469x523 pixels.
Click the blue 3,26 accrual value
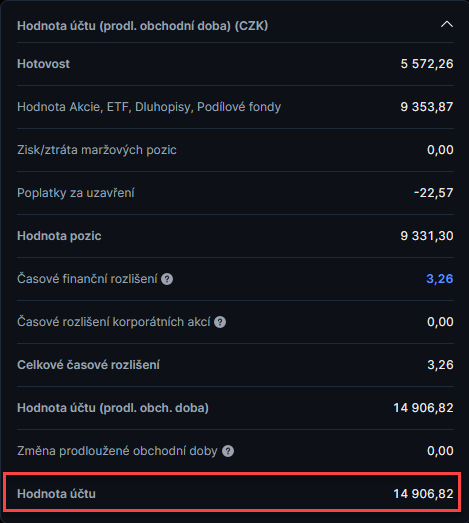pyautogui.click(x=440, y=279)
